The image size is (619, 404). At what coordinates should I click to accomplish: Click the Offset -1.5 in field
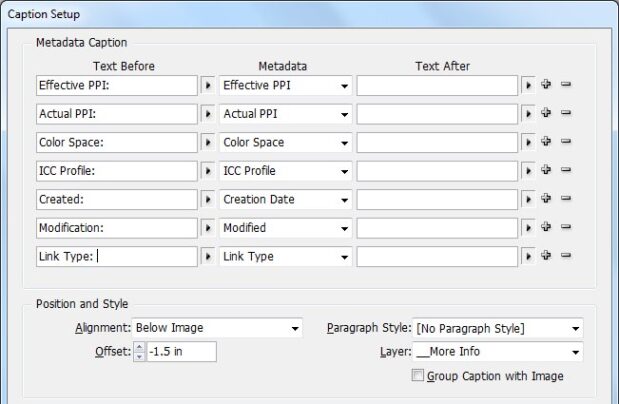181,351
